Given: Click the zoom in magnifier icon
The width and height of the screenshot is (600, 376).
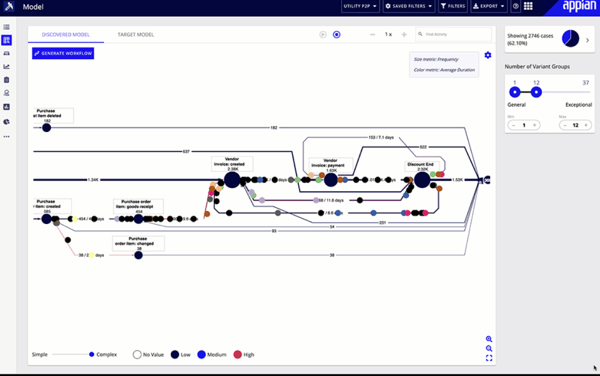Looking at the screenshot, I should (x=489, y=339).
